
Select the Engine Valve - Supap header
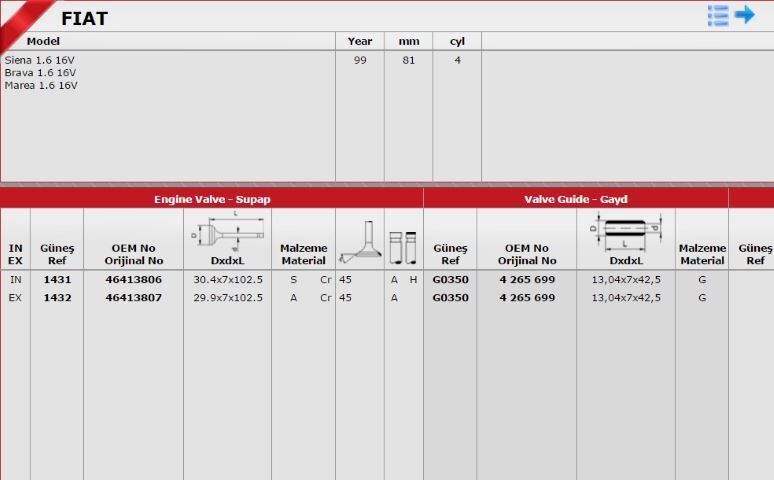pyautogui.click(x=212, y=199)
